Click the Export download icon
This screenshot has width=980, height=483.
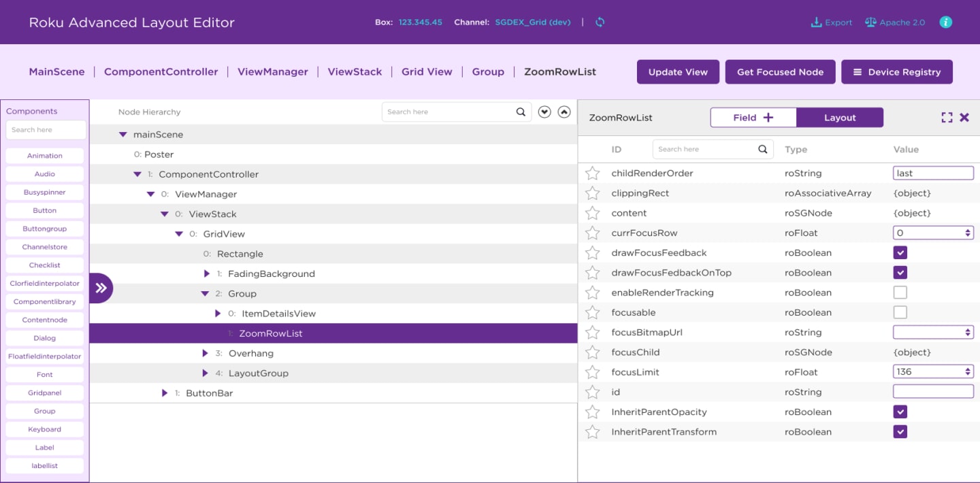pos(816,22)
